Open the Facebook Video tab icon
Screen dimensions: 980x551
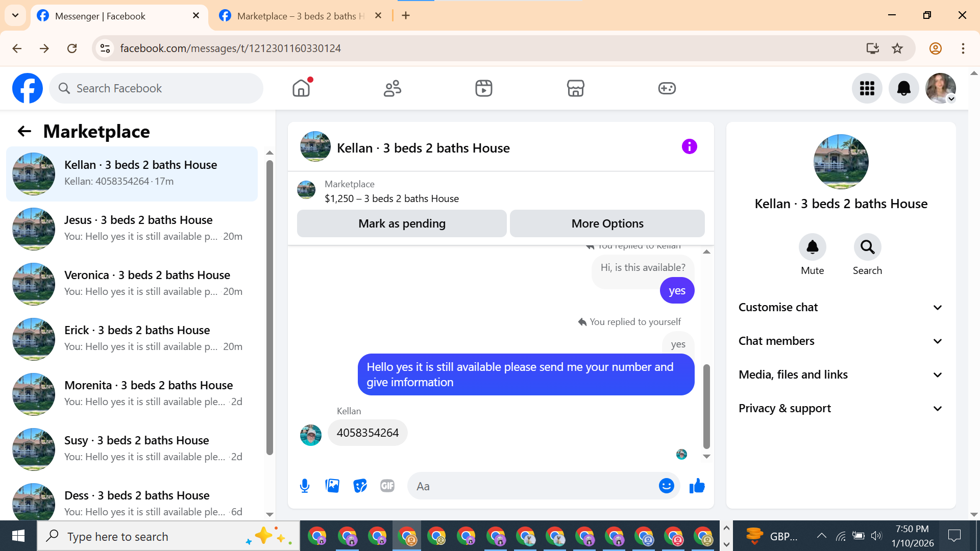pyautogui.click(x=483, y=88)
